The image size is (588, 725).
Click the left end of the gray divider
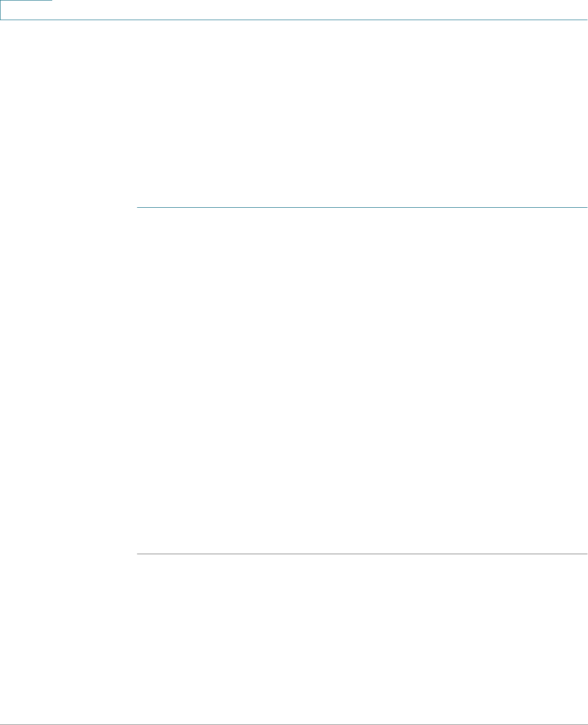[x=138, y=554]
